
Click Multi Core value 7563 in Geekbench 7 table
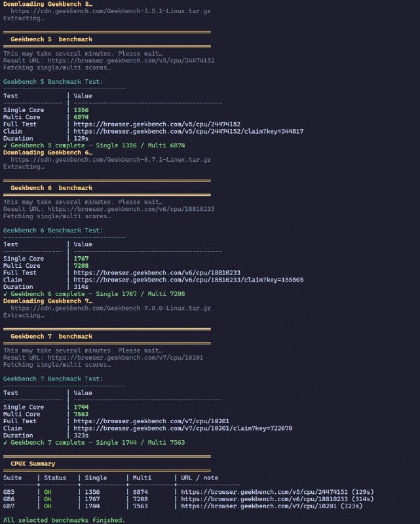[81, 414]
